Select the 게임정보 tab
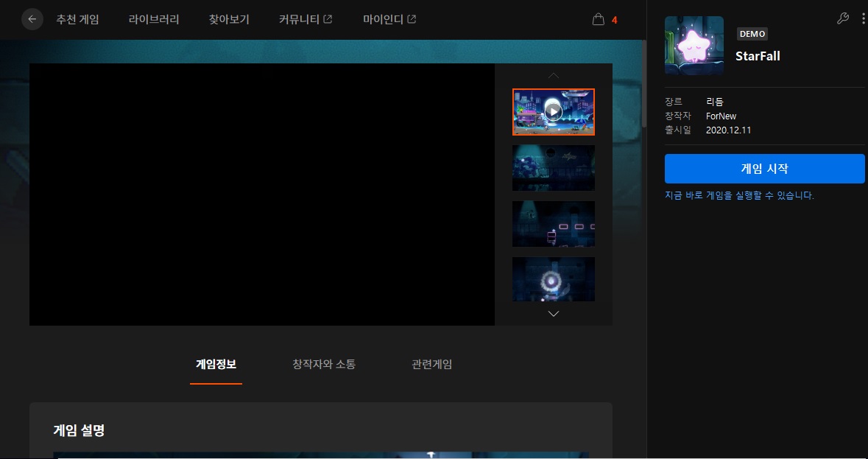The height and width of the screenshot is (459, 868). click(x=216, y=364)
